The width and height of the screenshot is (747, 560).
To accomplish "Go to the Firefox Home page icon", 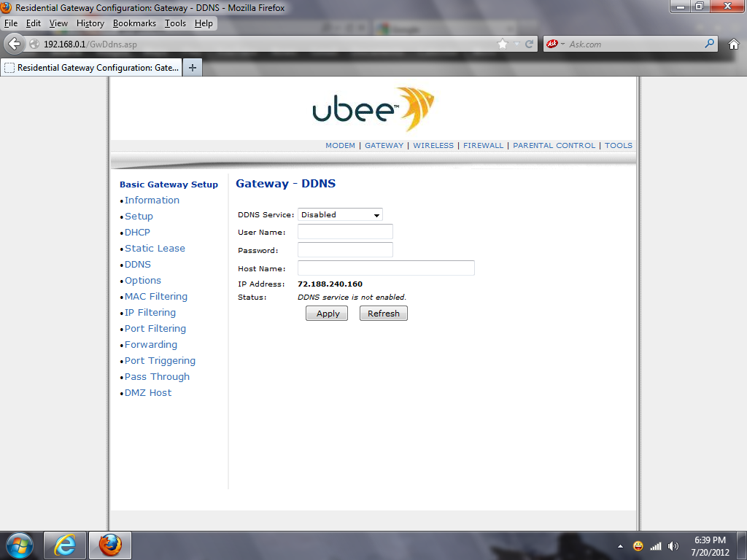I will click(x=734, y=44).
